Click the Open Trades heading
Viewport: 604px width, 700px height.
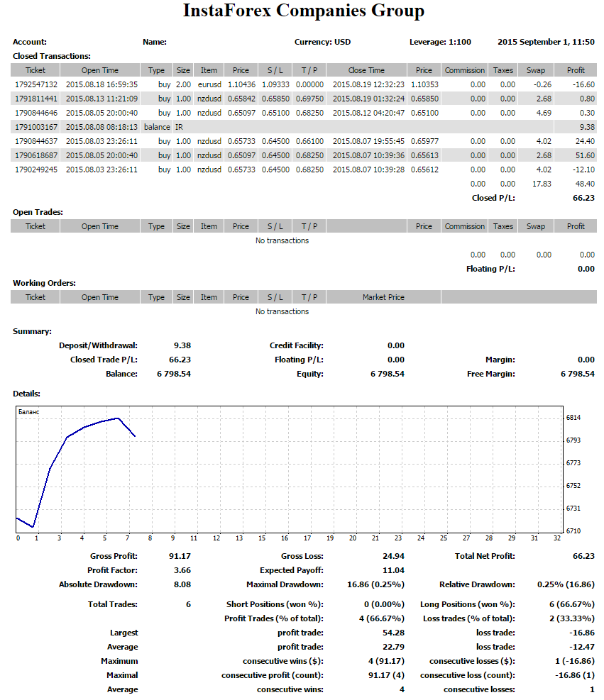38,213
